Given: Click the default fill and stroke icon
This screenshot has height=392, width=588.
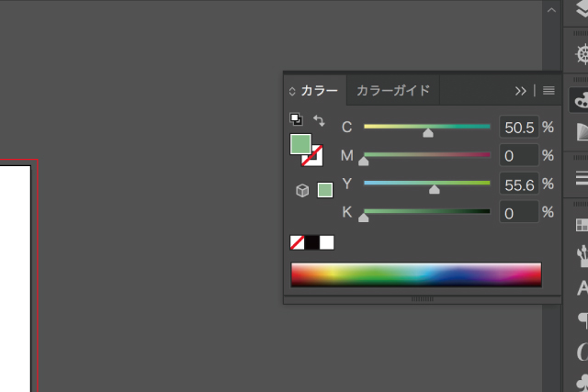Looking at the screenshot, I should pos(296,119).
